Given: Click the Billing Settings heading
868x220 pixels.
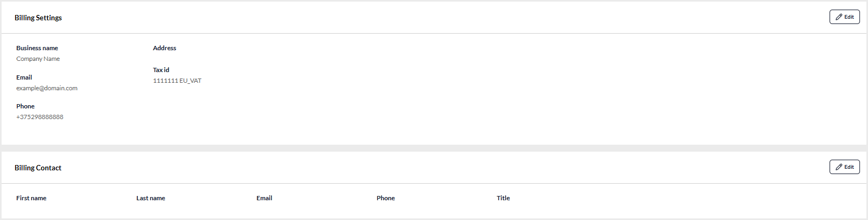Looking at the screenshot, I should [38, 18].
